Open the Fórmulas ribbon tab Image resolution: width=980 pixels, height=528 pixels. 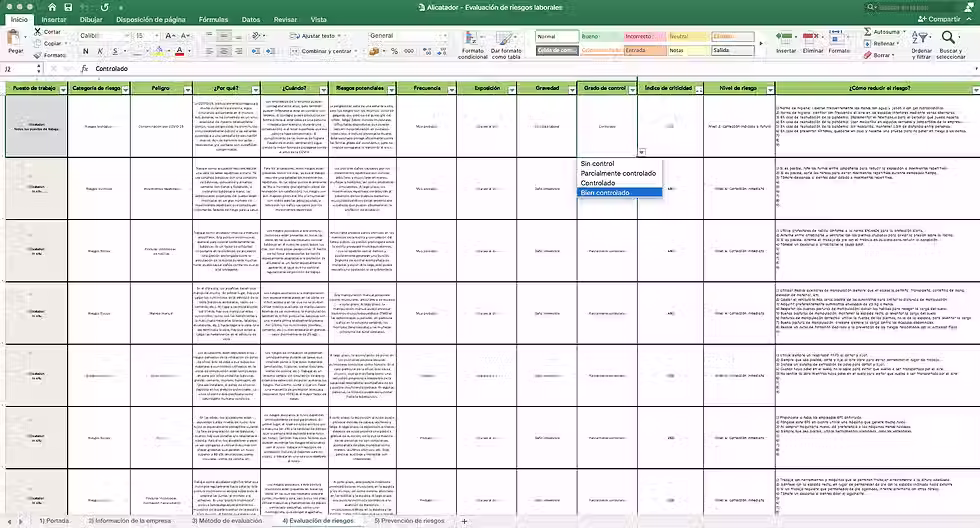(213, 19)
